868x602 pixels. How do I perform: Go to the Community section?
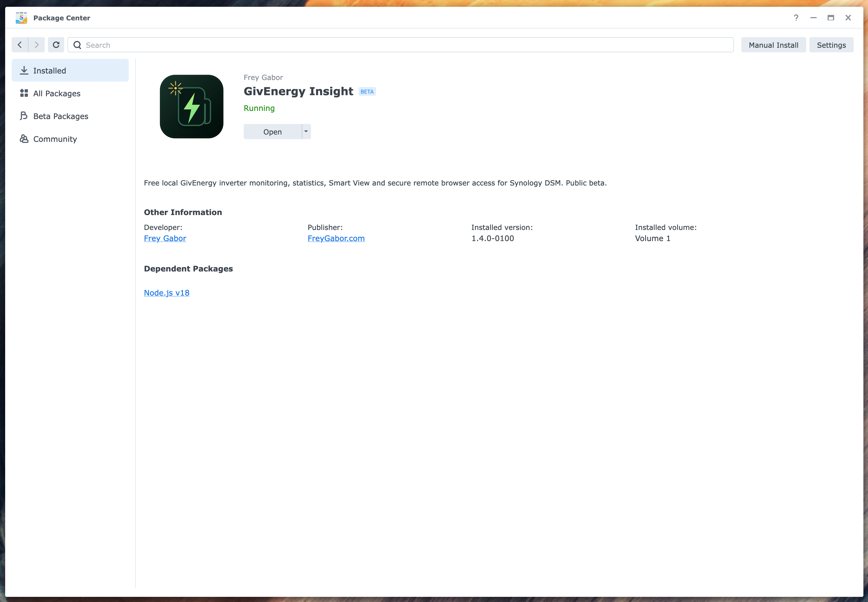(x=70, y=139)
